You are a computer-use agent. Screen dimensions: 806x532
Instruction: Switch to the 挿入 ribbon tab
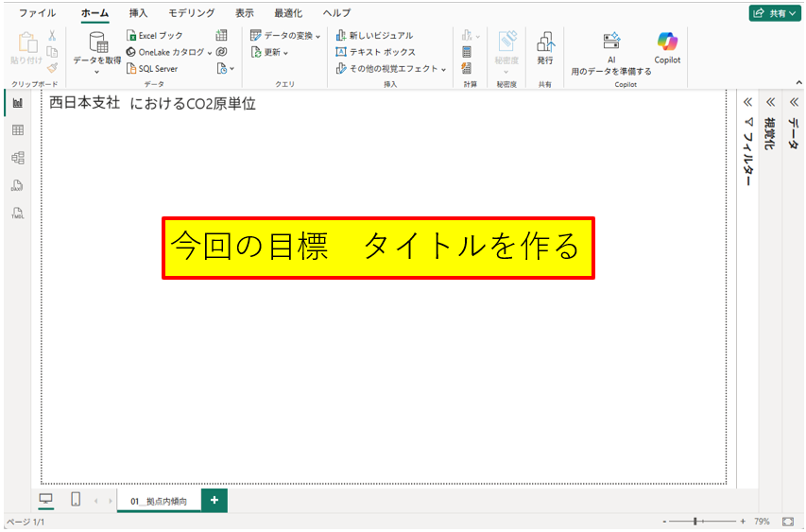pyautogui.click(x=138, y=13)
